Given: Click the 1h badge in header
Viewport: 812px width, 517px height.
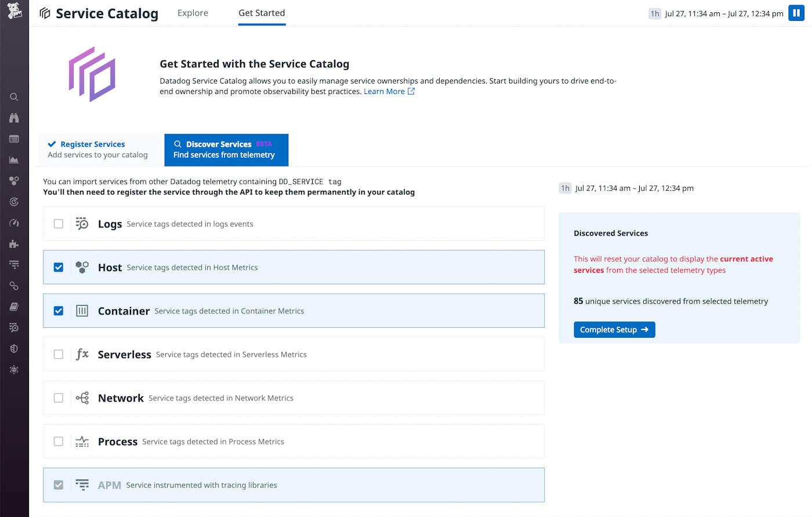Looking at the screenshot, I should (x=655, y=13).
